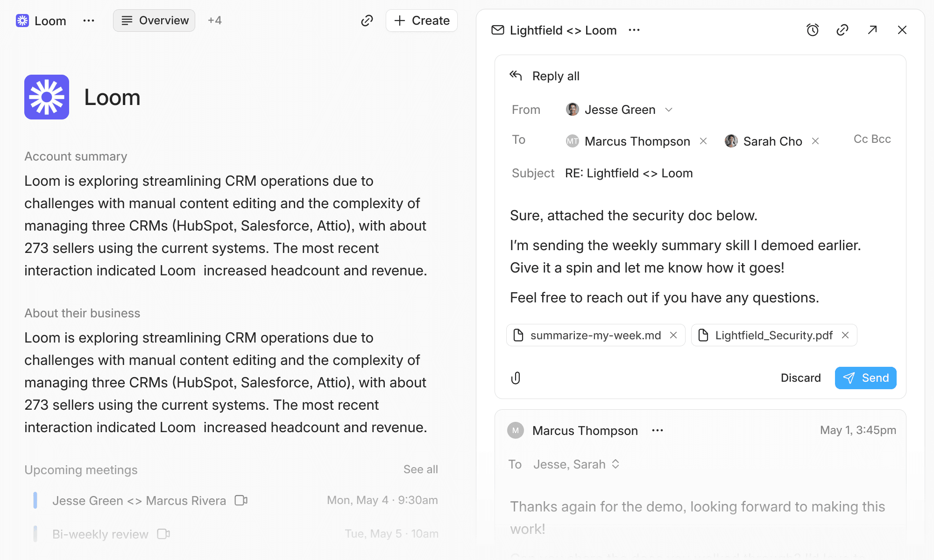934x560 pixels.
Task: Click the envelope icon beside Lightfield <> Loom
Action: click(498, 30)
